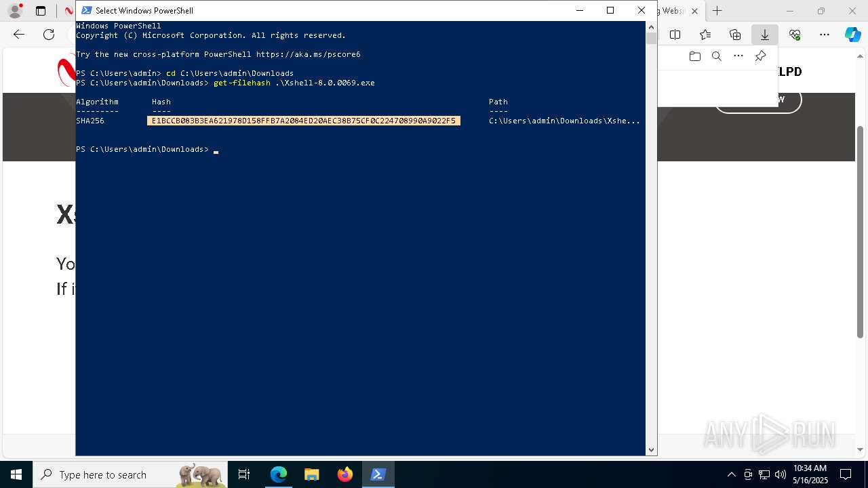This screenshot has width=868, height=488.
Task: Open Edge tab actions menu icon
Action: click(x=41, y=11)
